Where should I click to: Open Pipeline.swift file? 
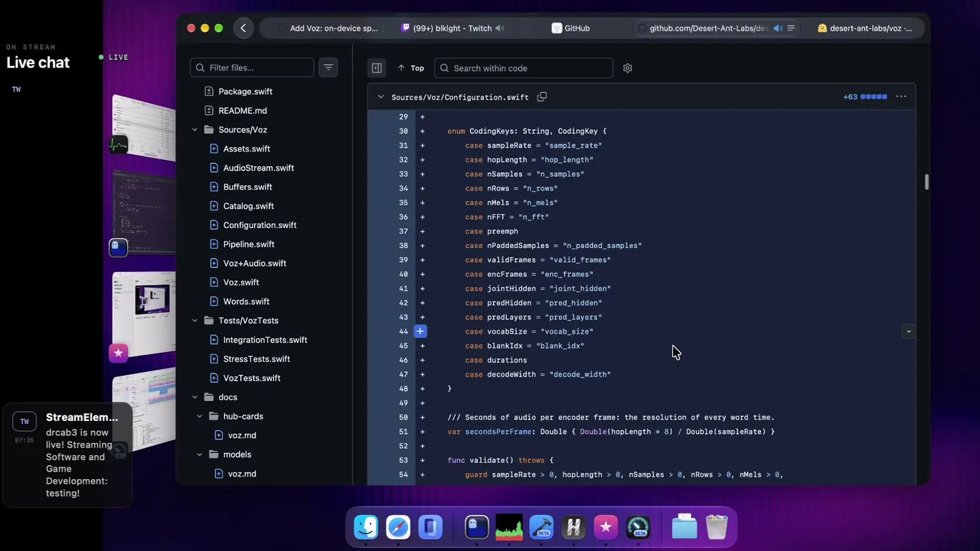249,245
